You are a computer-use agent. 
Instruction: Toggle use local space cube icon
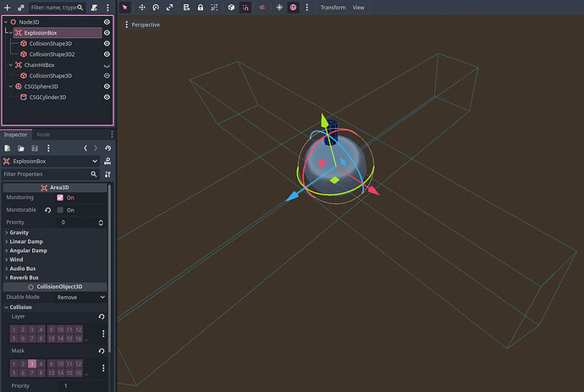(231, 8)
